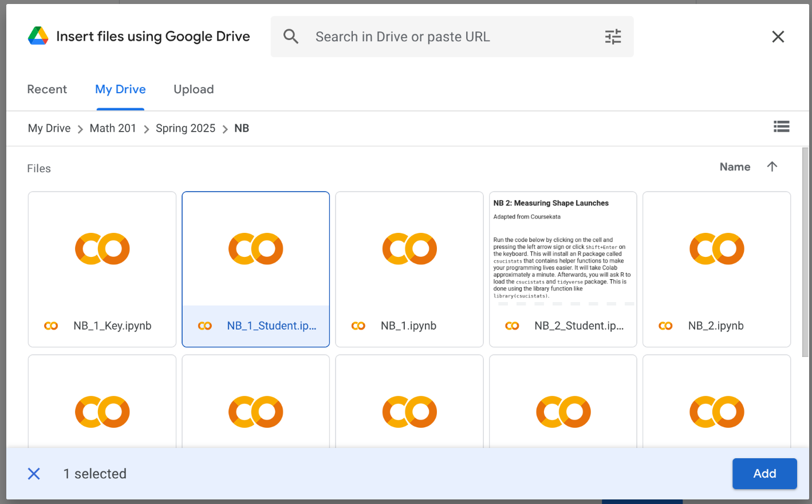Open advanced search filter options
Image resolution: width=812 pixels, height=504 pixels.
613,37
